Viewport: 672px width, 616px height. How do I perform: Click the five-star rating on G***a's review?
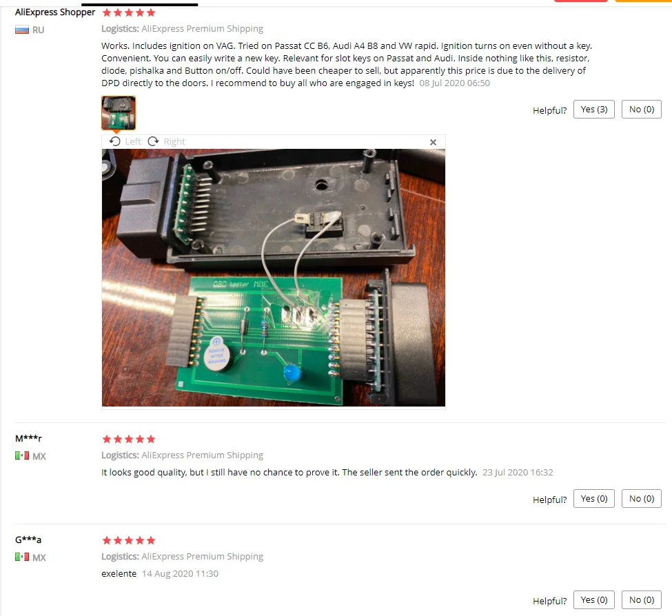(129, 540)
